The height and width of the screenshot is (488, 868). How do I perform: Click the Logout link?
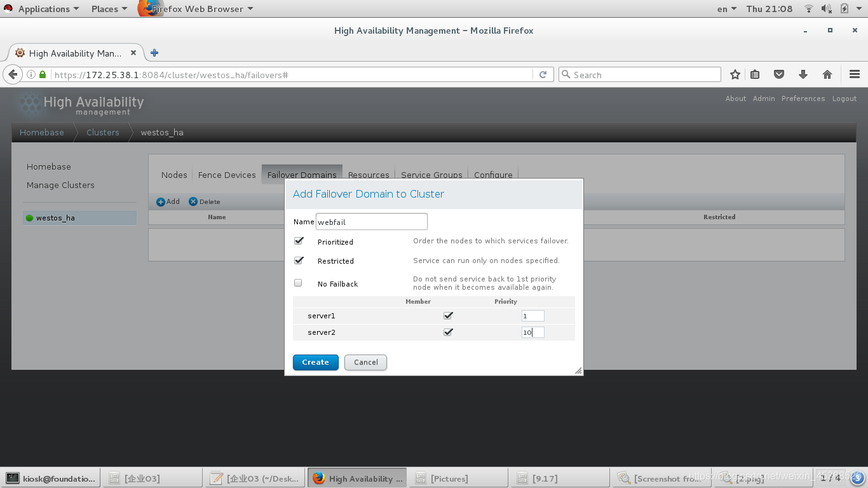(844, 98)
